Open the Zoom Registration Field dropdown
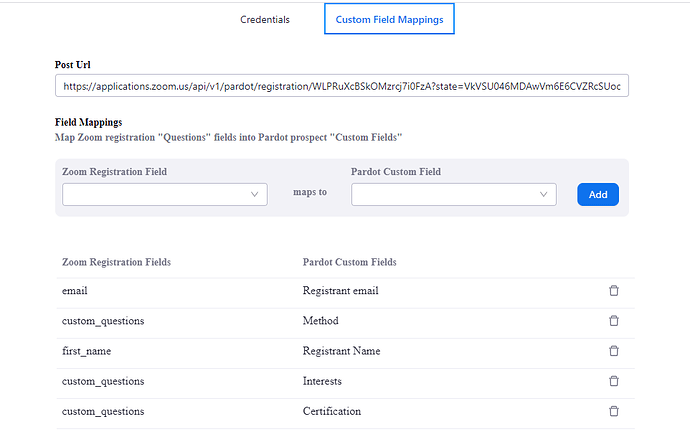Viewport: 690px width, 446px height. pyautogui.click(x=164, y=195)
